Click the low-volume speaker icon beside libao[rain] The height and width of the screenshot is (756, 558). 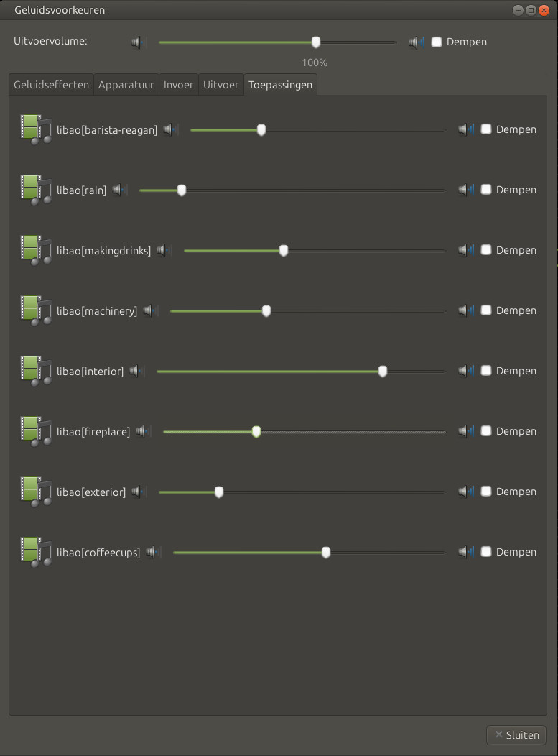click(x=119, y=190)
